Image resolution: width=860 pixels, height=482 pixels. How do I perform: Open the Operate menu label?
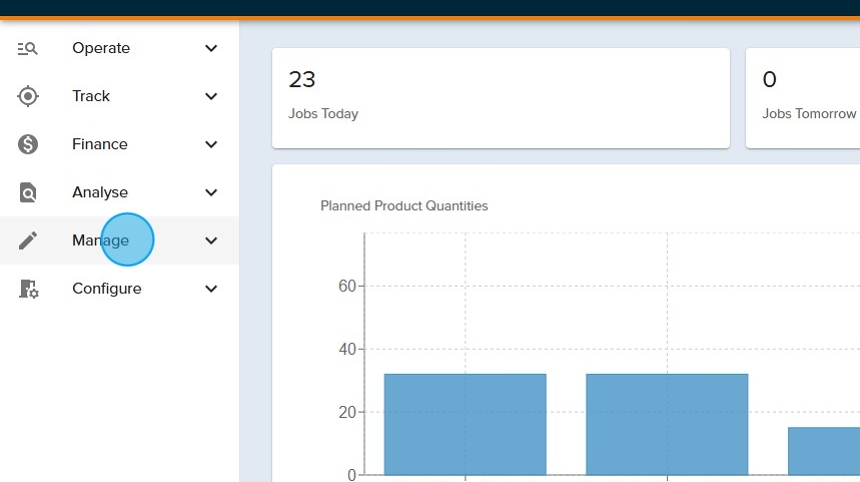click(x=101, y=48)
